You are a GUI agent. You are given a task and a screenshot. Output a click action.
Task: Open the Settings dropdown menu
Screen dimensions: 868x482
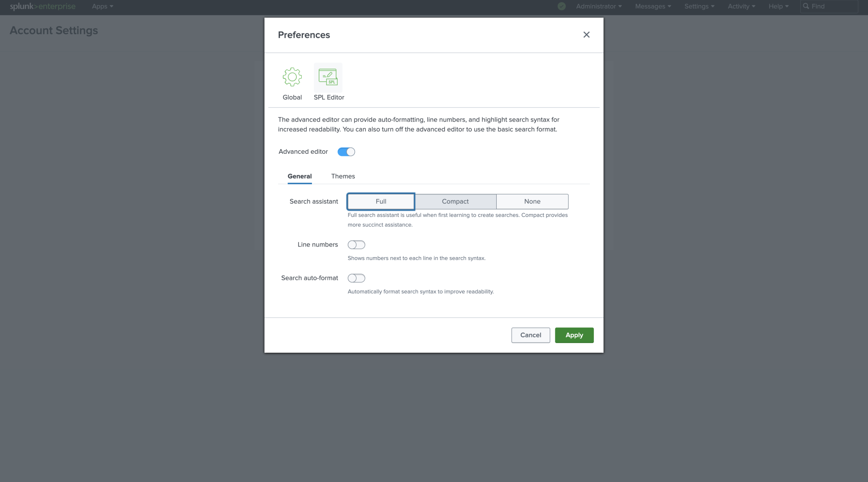pyautogui.click(x=698, y=6)
